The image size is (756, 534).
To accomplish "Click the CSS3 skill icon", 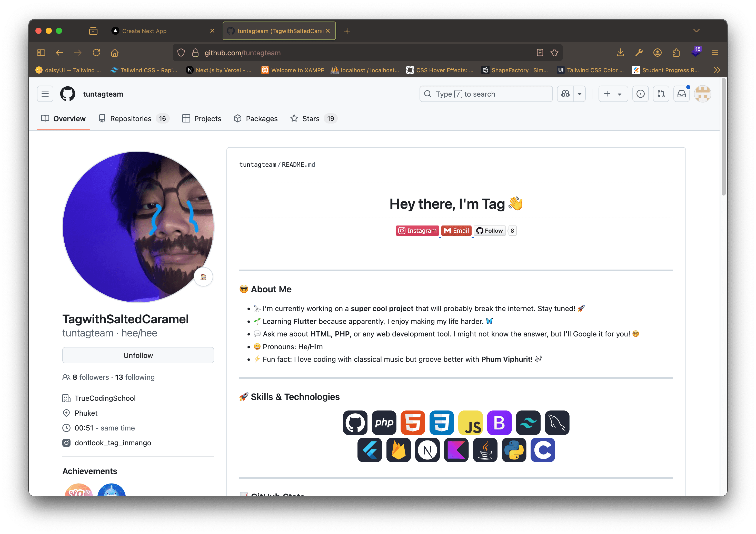I will [x=442, y=423].
